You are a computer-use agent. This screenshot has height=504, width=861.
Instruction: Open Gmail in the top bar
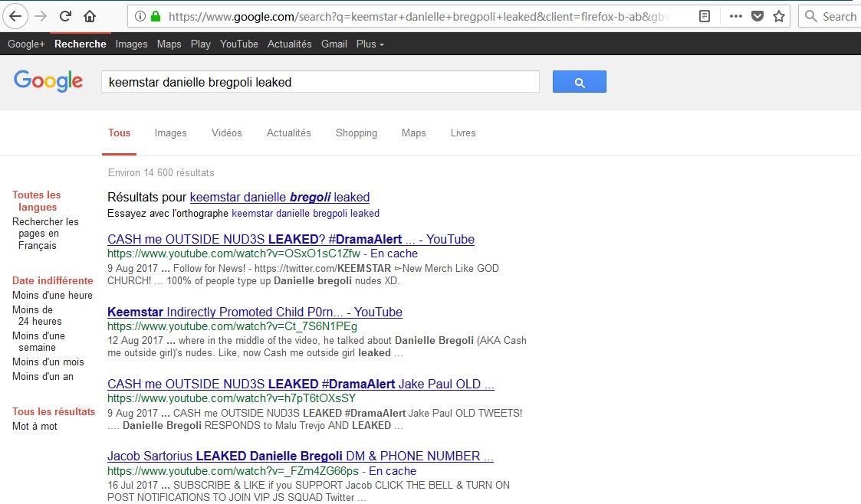click(x=334, y=44)
